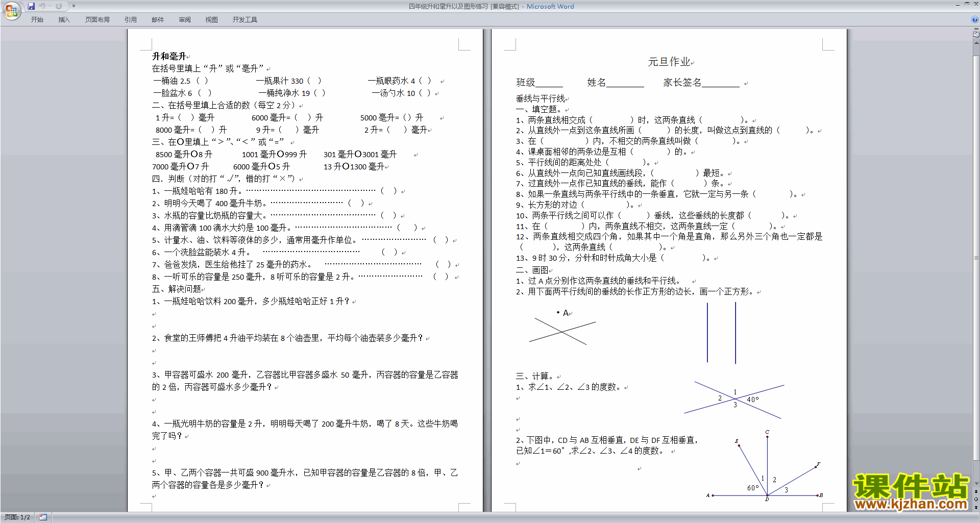This screenshot has width=980, height=523.
Task: Click the text 一汤勺水 10
Action: pyautogui.click(x=394, y=93)
